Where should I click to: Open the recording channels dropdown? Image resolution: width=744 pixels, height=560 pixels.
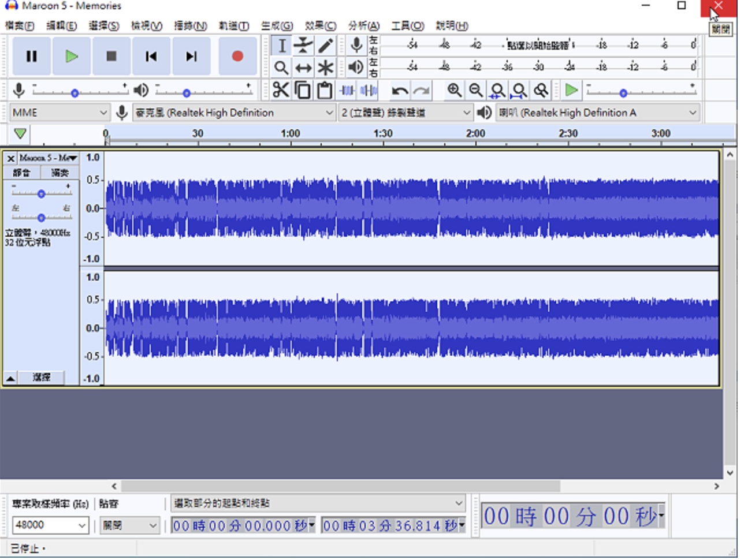[x=406, y=113]
